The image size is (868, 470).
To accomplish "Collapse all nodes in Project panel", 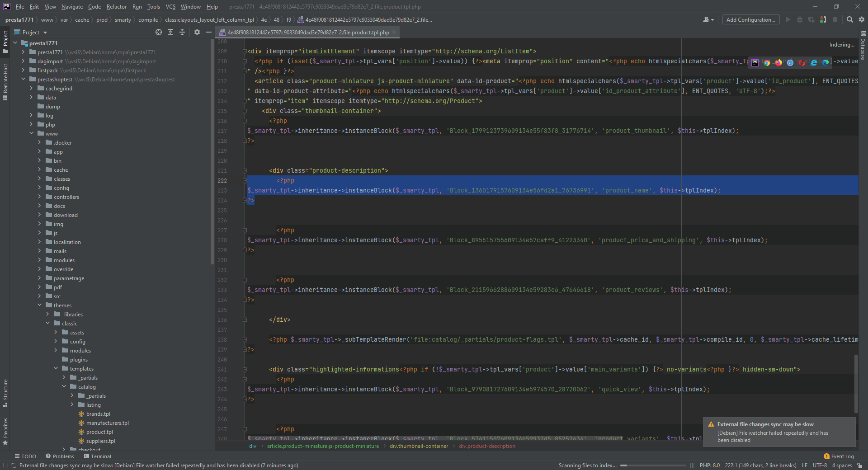I will pos(182,32).
